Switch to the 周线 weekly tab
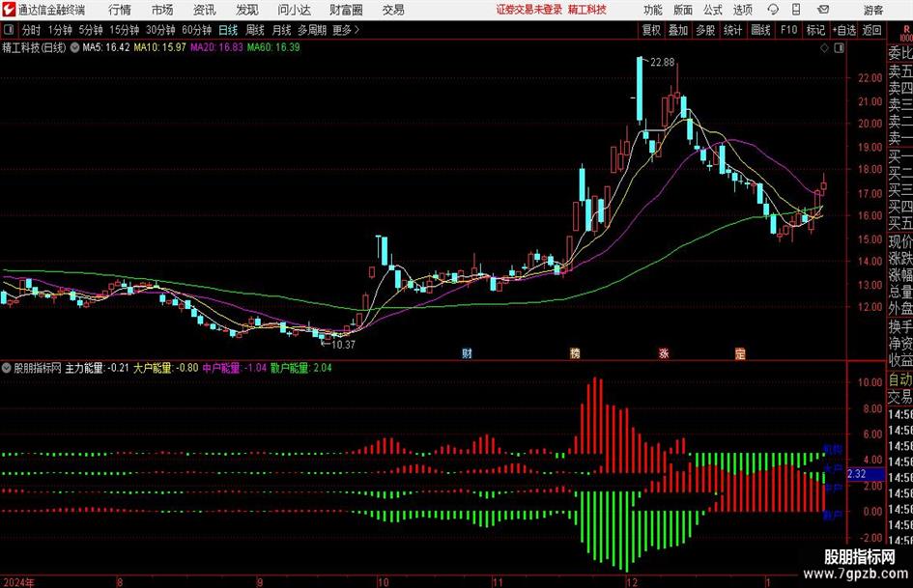913x588 pixels. click(x=255, y=30)
